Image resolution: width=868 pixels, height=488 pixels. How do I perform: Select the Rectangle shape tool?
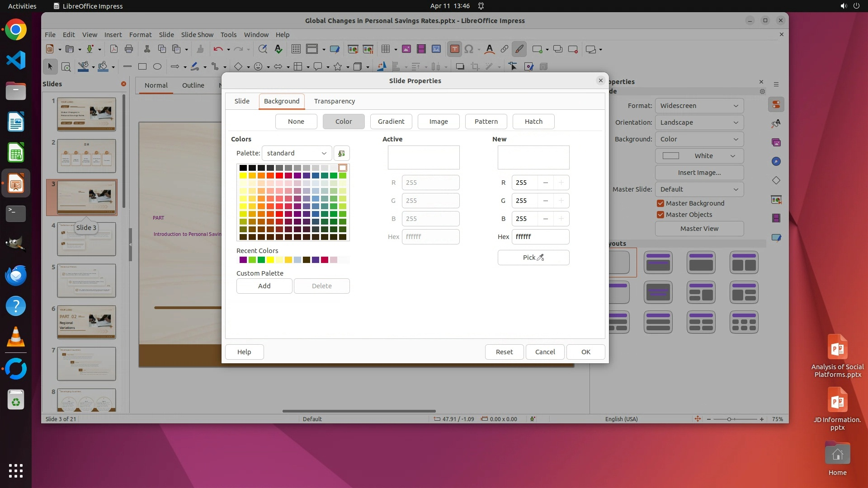pos(142,67)
